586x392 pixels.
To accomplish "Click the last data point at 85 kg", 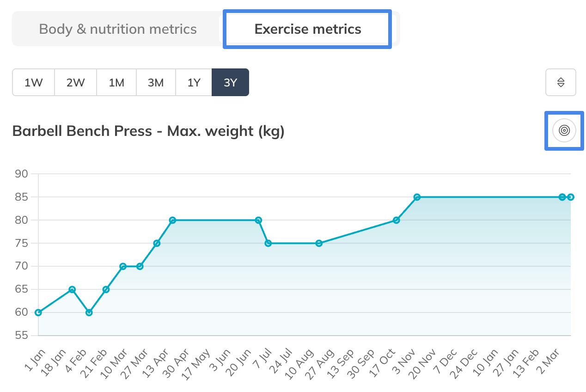I will (571, 197).
